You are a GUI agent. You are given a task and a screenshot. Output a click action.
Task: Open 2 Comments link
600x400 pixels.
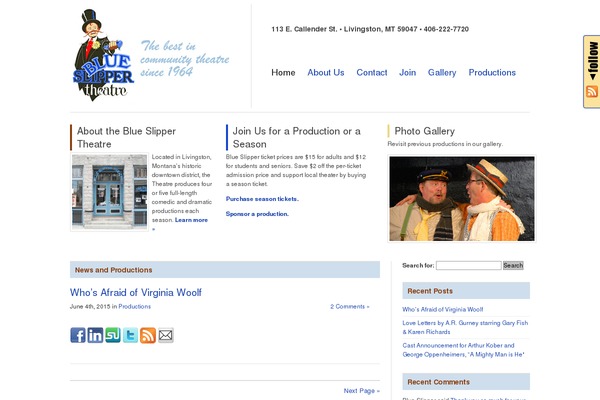click(350, 307)
